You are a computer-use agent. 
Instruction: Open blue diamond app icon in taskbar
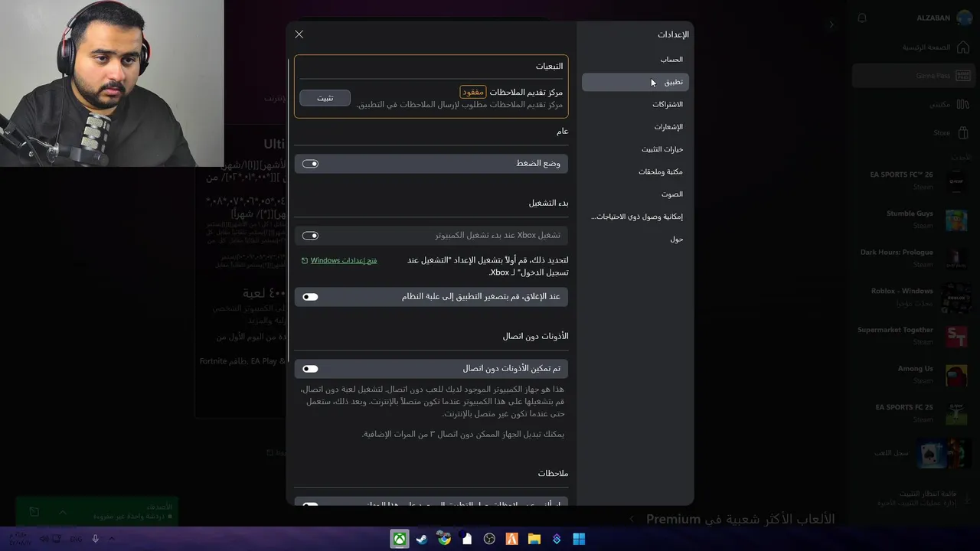point(557,539)
